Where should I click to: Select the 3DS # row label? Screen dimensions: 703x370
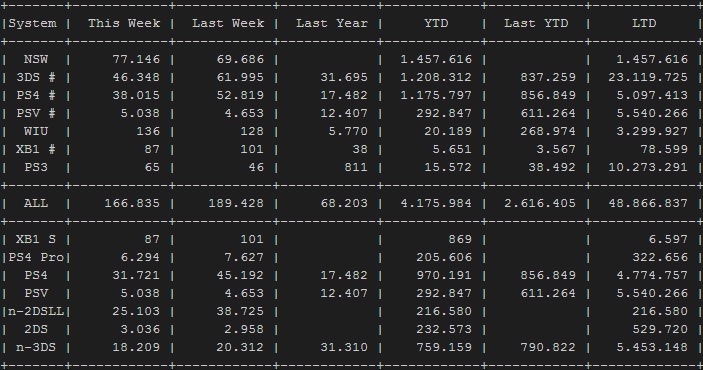(36, 77)
